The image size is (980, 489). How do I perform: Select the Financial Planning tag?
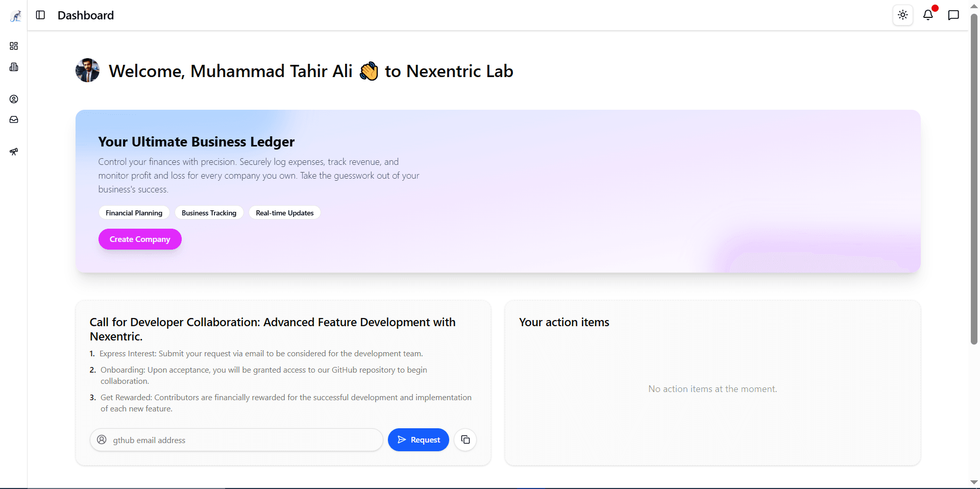(x=134, y=213)
